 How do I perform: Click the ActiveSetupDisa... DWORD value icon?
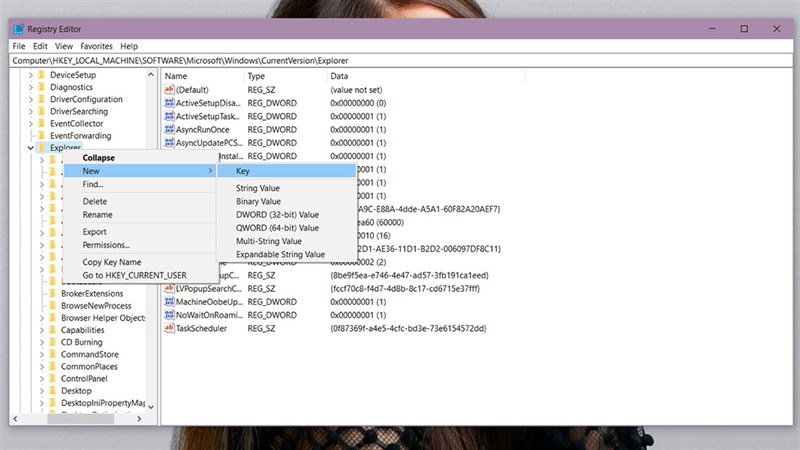click(x=169, y=103)
